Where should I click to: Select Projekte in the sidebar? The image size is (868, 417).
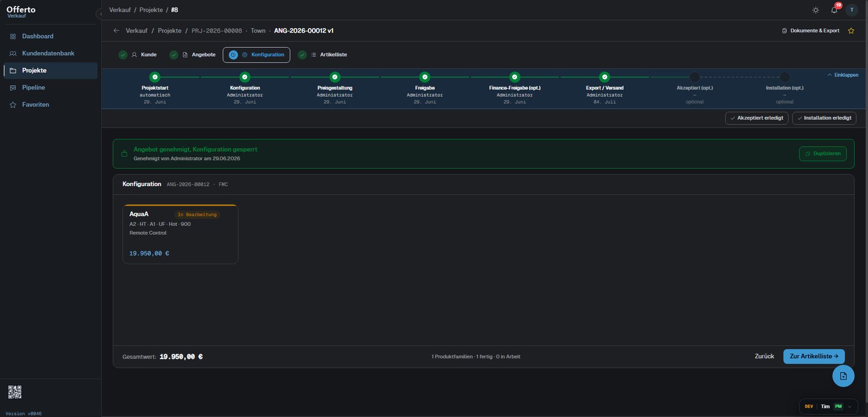click(50, 70)
